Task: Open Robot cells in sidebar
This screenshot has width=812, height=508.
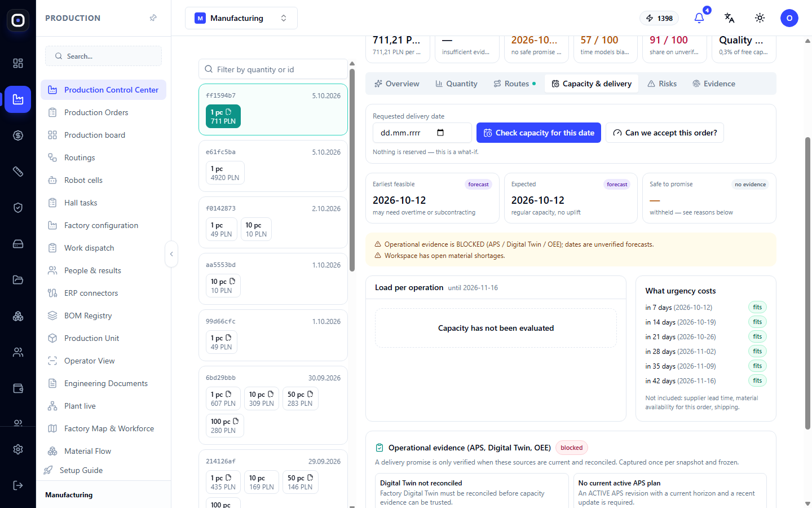Action: click(x=103, y=180)
